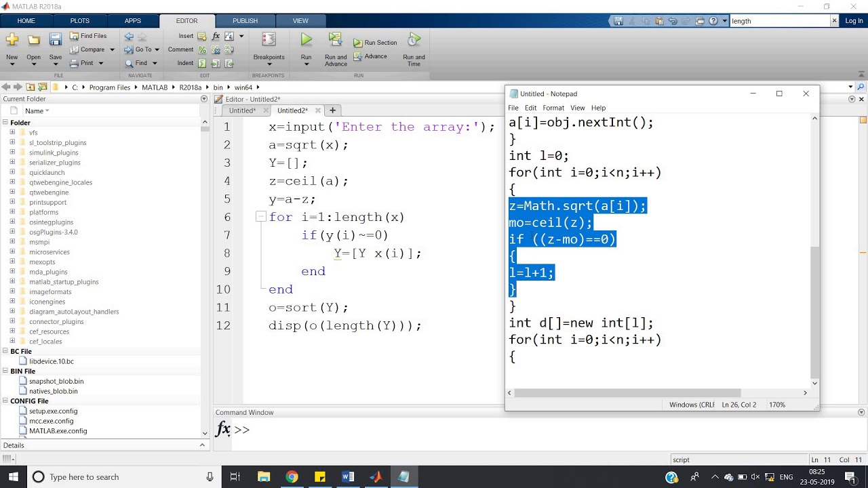Click the Increase indent icon

click(216, 63)
